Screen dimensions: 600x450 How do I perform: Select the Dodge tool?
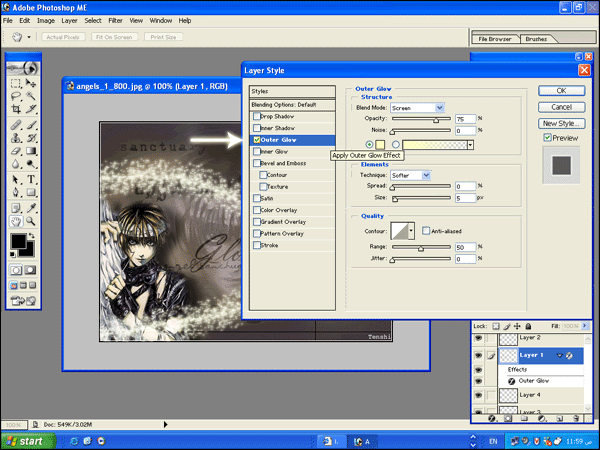tap(31, 164)
